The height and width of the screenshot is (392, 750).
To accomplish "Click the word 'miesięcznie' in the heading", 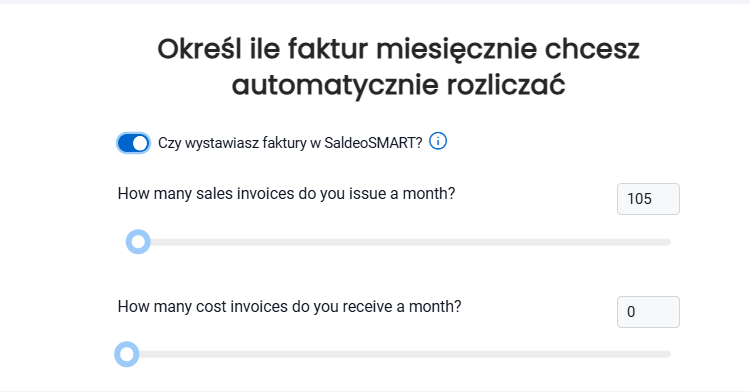I will (x=456, y=50).
